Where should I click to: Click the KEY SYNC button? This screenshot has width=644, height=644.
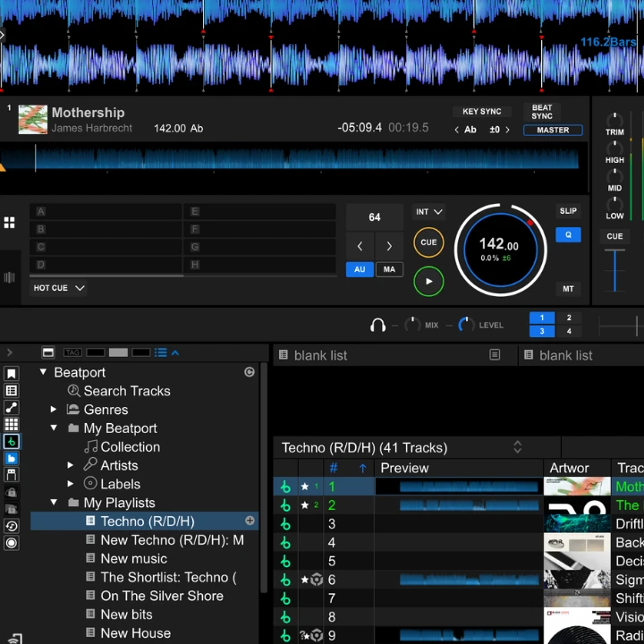tap(482, 112)
